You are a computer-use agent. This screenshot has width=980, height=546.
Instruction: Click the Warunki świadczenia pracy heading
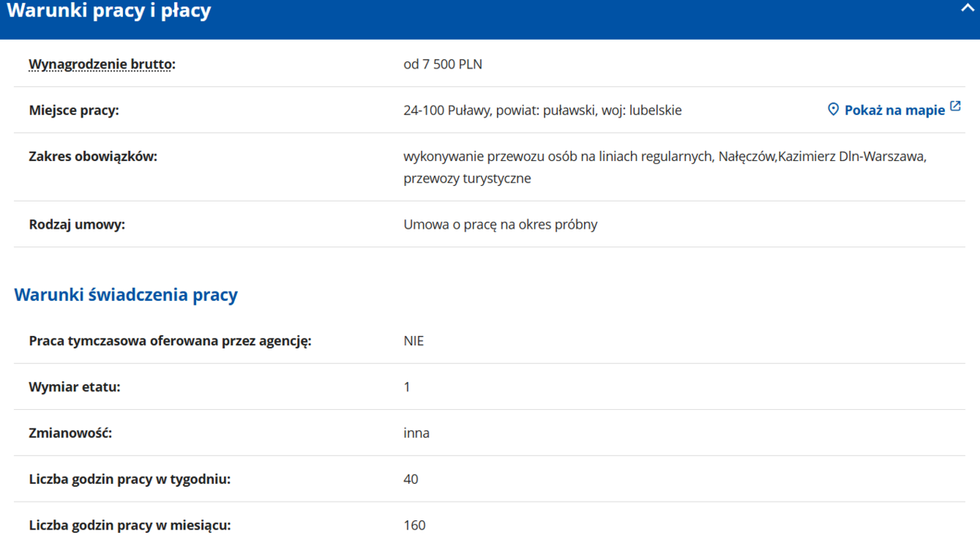[x=126, y=295]
